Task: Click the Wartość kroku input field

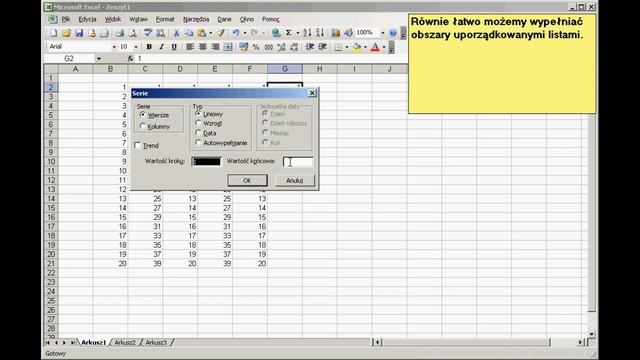Action: pyautogui.click(x=207, y=162)
